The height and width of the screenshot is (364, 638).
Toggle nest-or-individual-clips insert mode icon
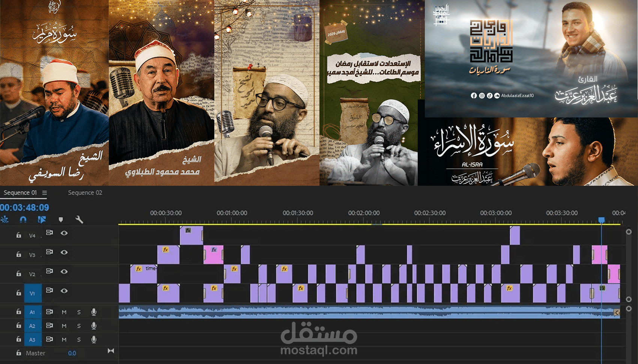[5, 220]
